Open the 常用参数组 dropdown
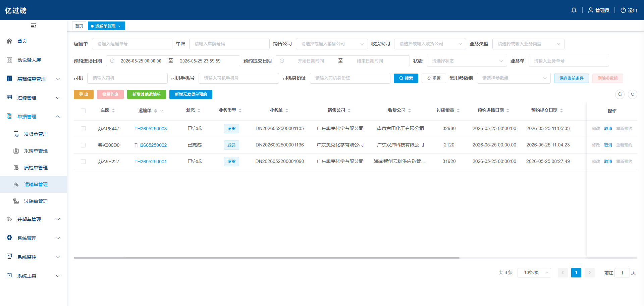Image resolution: width=644 pixels, height=306 pixels. click(514, 78)
